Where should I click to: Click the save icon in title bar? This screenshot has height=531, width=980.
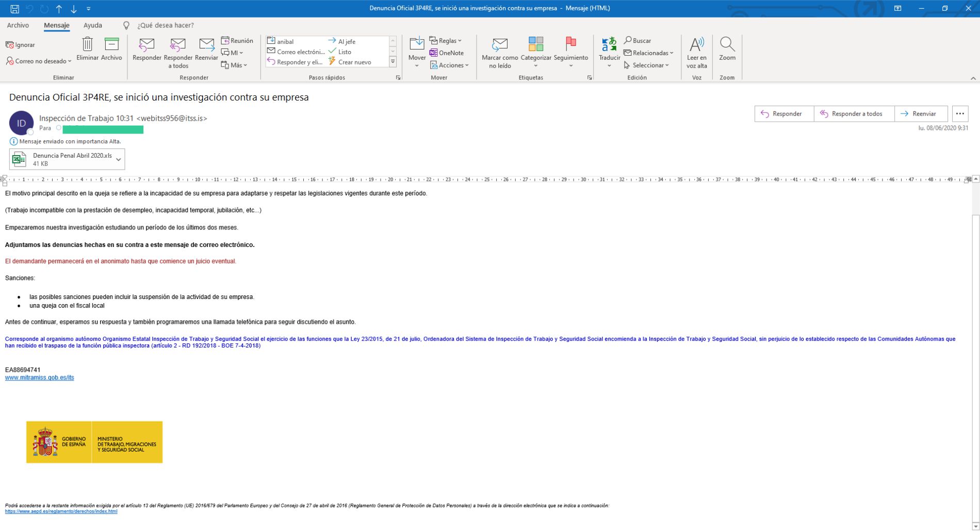point(15,9)
